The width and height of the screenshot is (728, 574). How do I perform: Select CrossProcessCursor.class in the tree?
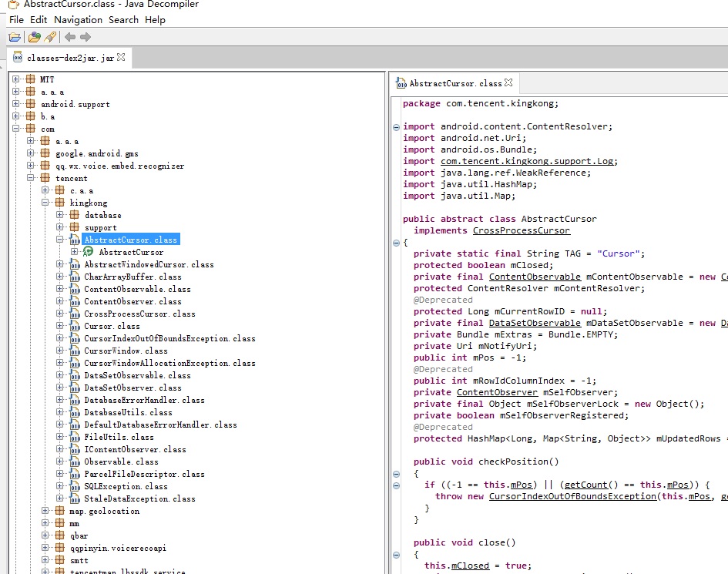pos(139,314)
